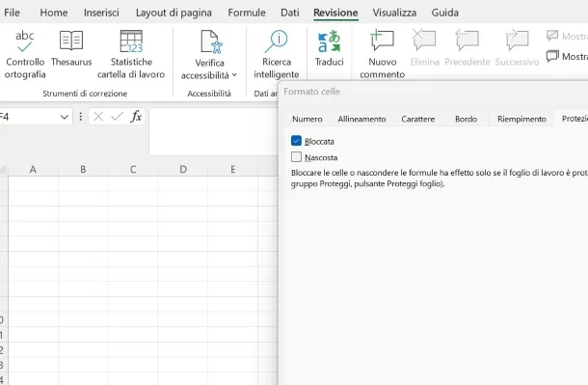The image size is (588, 385).
Task: Click the Verifica accessibilità icon
Action: (211, 42)
